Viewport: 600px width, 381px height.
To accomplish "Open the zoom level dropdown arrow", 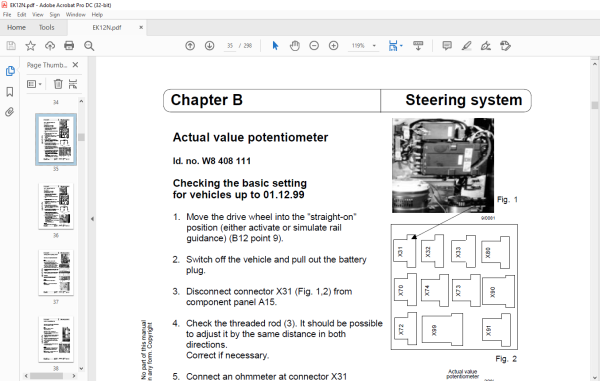I will [374, 46].
